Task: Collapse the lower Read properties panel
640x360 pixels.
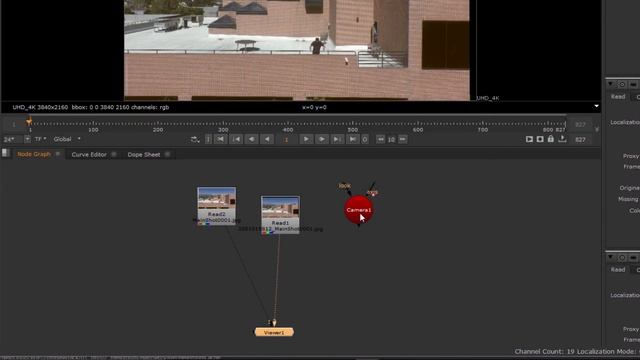Action: [x=610, y=258]
